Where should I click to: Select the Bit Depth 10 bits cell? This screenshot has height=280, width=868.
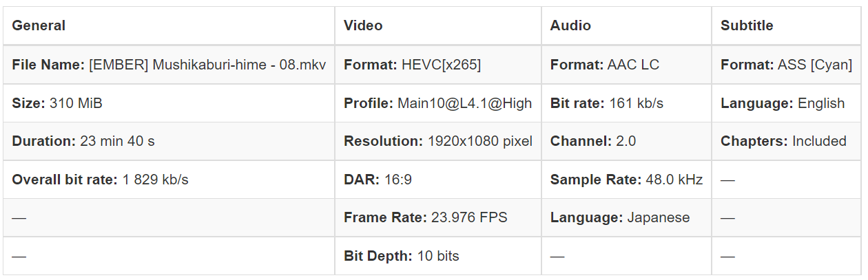pyautogui.click(x=401, y=257)
